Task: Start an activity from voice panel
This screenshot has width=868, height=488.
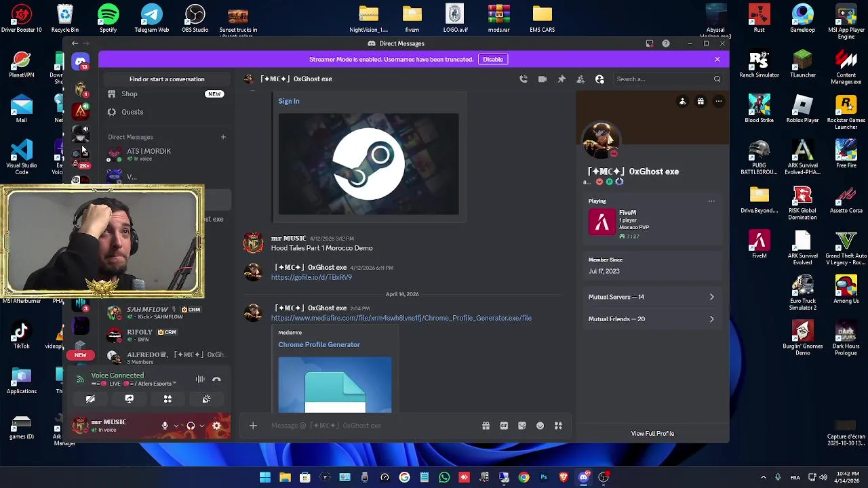Action: [x=167, y=399]
